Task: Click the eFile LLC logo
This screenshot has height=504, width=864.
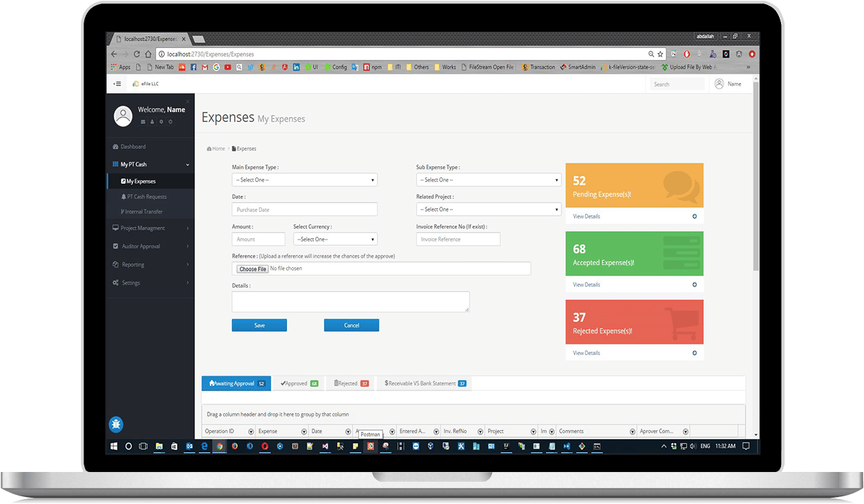Action: (145, 84)
